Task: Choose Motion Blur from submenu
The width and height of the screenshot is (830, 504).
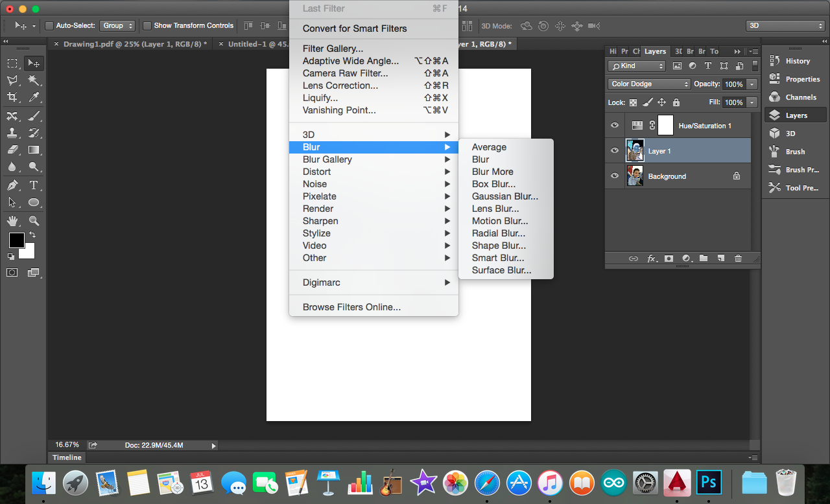Action: (500, 221)
